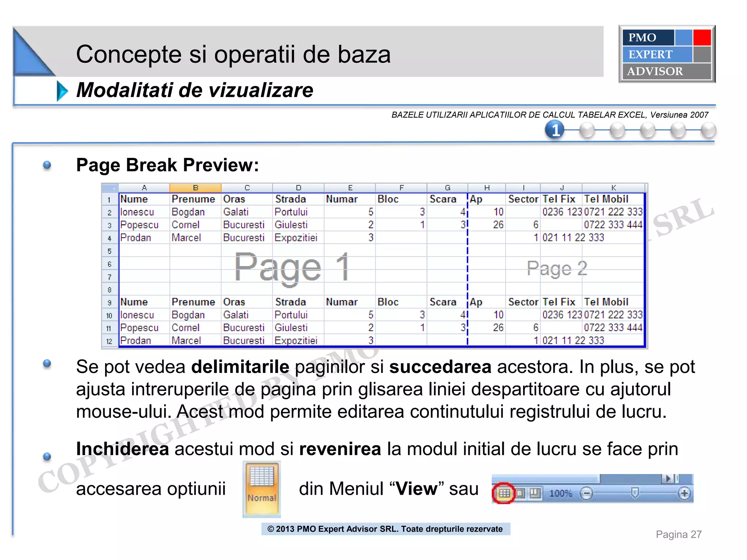The image size is (747, 560).
Task: Click cell 'Popescu' in row 3
Action: [144, 225]
